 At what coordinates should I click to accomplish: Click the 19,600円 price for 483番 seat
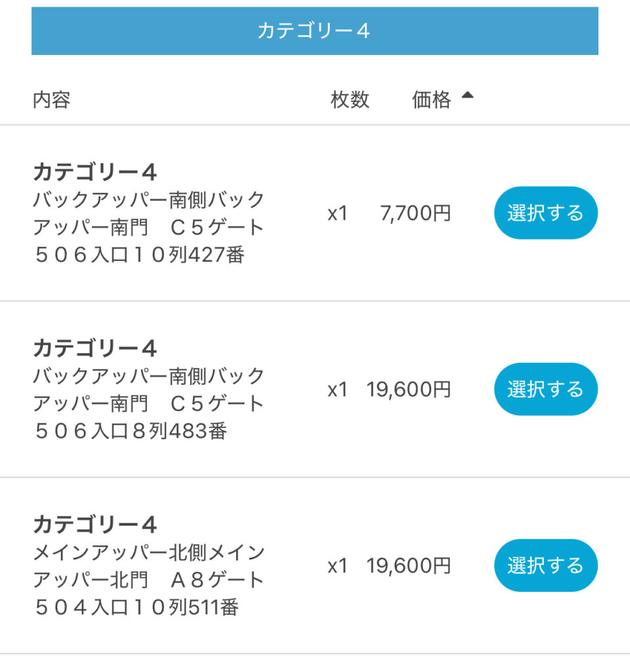click(x=409, y=389)
